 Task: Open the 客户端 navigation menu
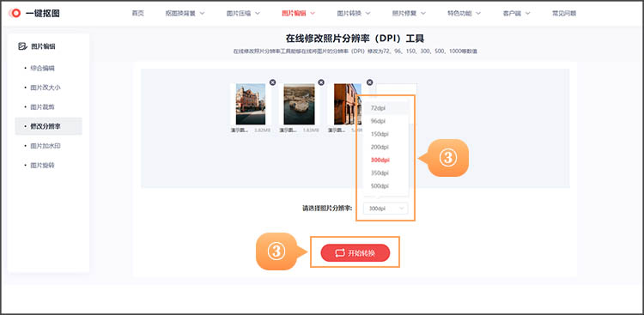pos(516,13)
